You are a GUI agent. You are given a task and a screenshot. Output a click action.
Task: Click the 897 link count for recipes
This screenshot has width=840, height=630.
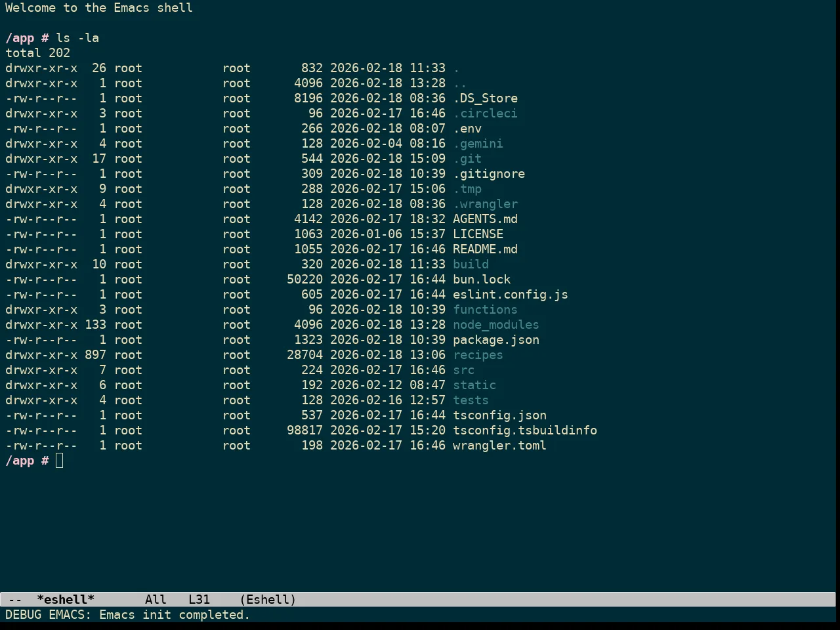point(95,355)
